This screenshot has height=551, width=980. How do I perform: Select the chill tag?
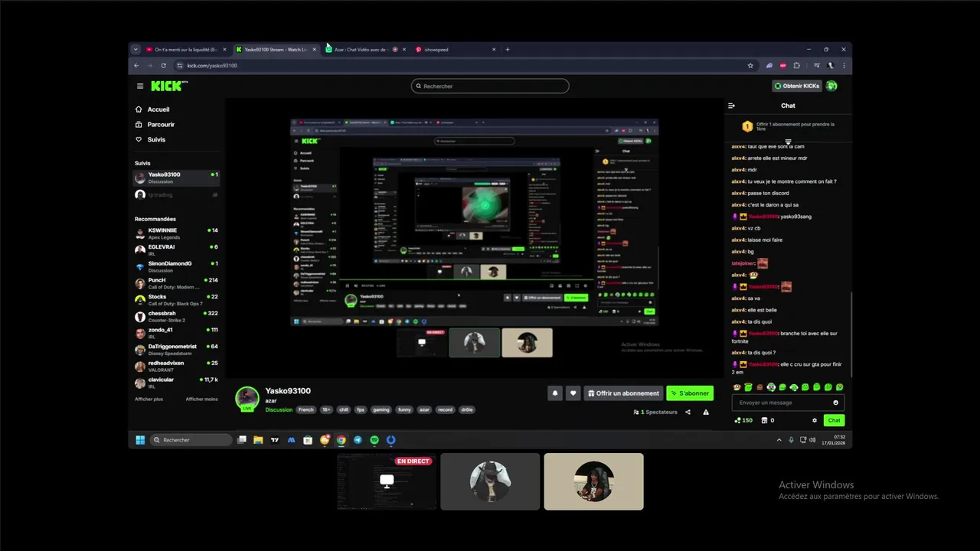click(x=344, y=409)
